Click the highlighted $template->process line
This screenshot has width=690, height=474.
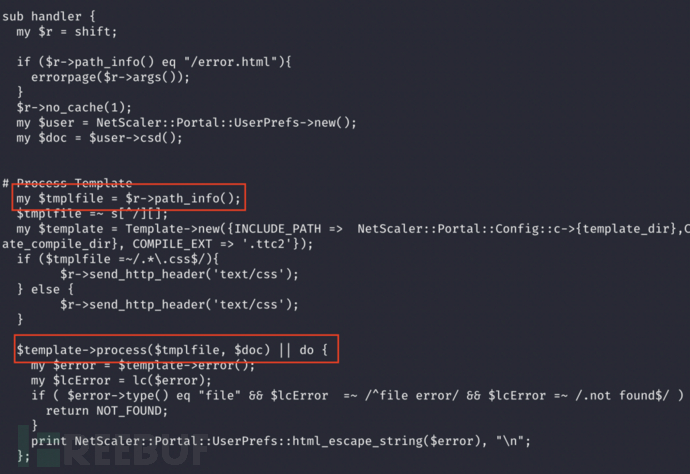tap(172, 350)
